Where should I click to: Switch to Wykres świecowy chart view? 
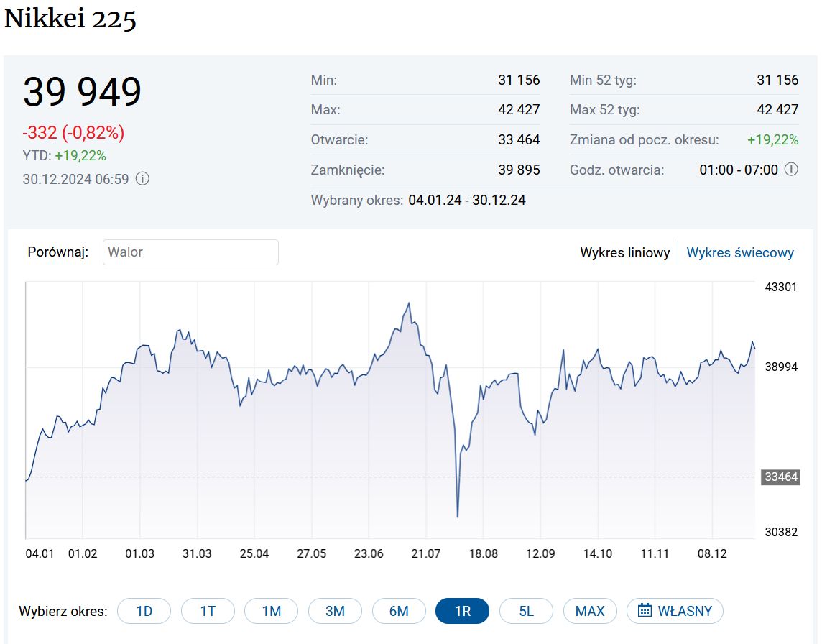[740, 253]
